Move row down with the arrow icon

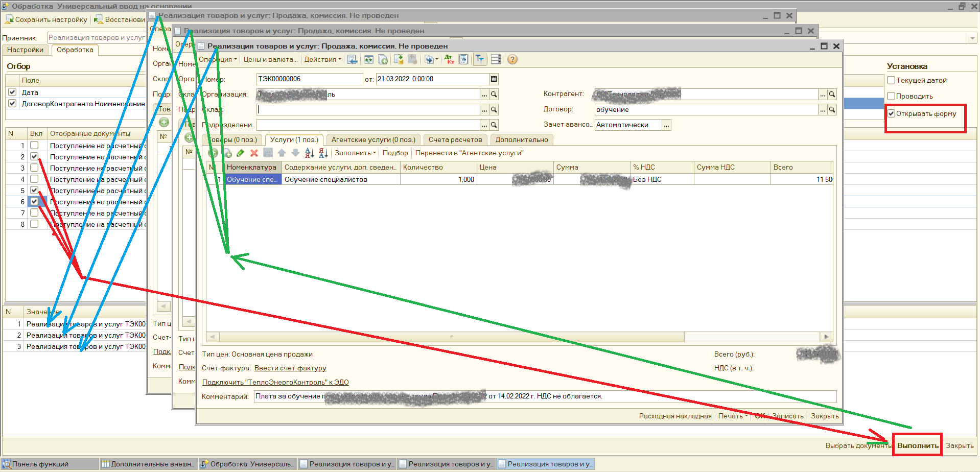point(295,153)
